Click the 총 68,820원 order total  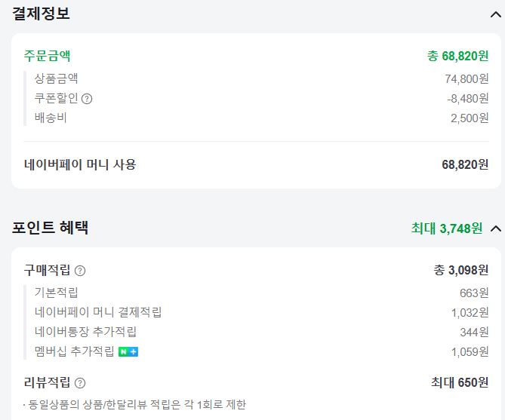[457, 56]
